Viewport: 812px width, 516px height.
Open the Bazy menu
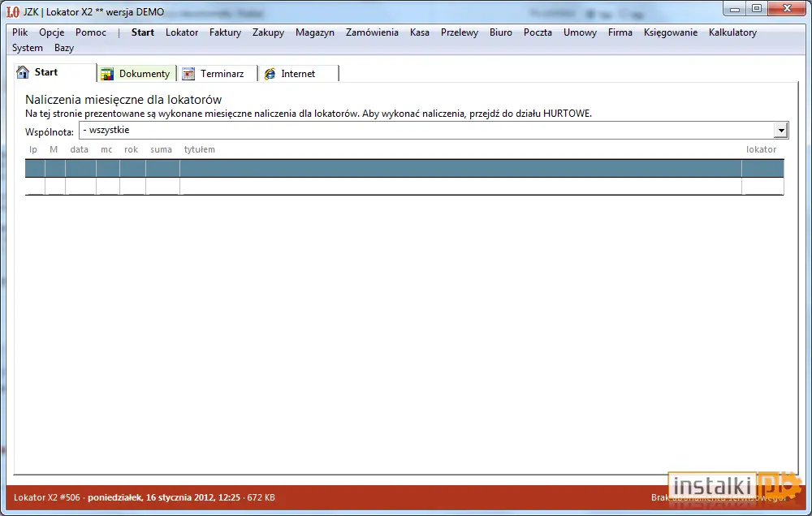click(x=63, y=48)
